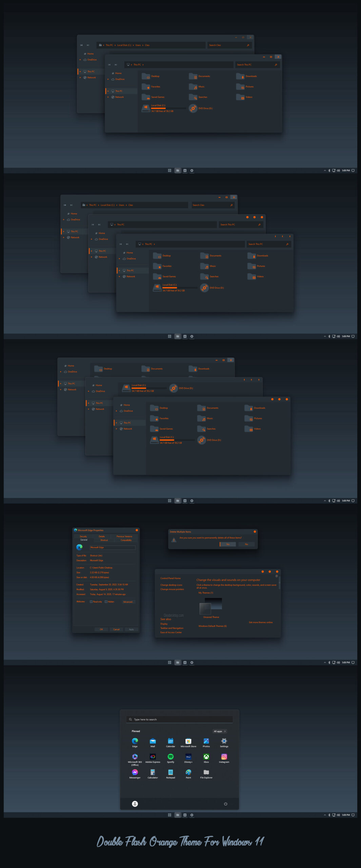Screen dimensions: 361x868
Task: Open Microsoft Store from pinned apps
Action: (x=188, y=741)
